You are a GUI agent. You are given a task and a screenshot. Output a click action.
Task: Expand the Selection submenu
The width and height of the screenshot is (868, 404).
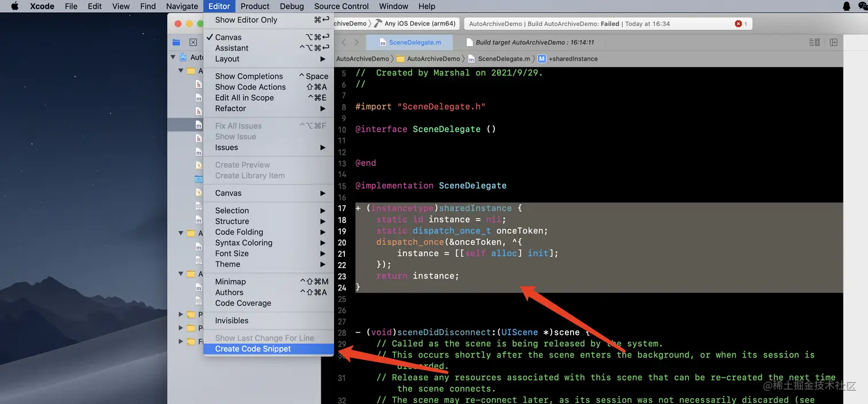[269, 211]
